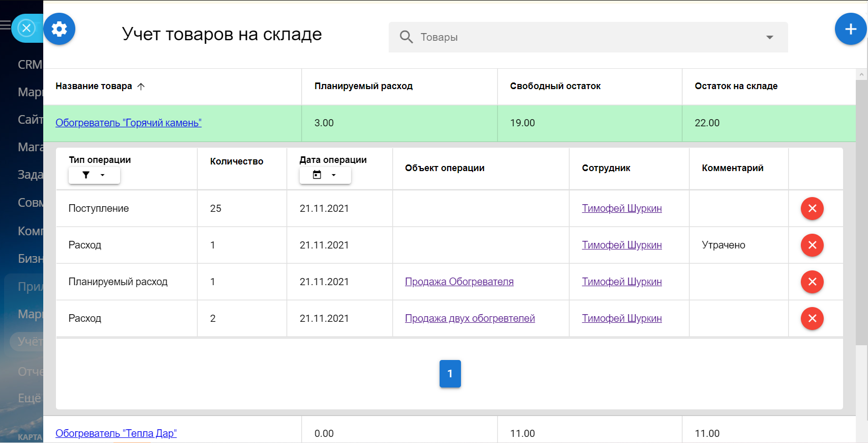Open Обогреватель "Горячий камень" product link
This screenshot has width=868, height=443.
point(128,123)
